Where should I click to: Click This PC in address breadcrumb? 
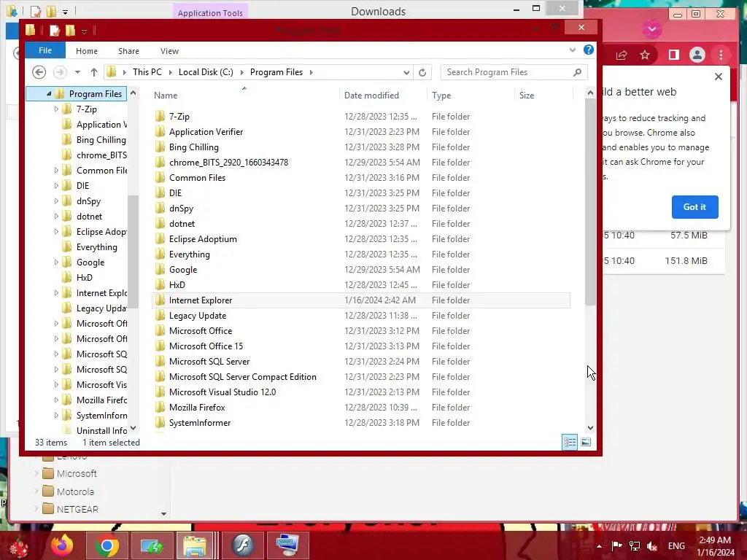click(147, 72)
